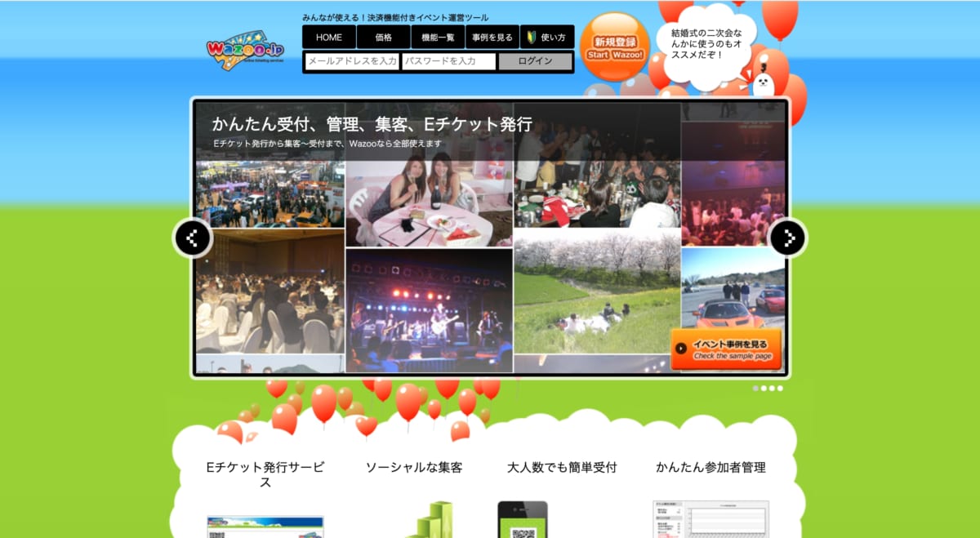Viewport: 980px width, 538px height.
Task: Advance to the next carousel slide
Action: click(788, 238)
